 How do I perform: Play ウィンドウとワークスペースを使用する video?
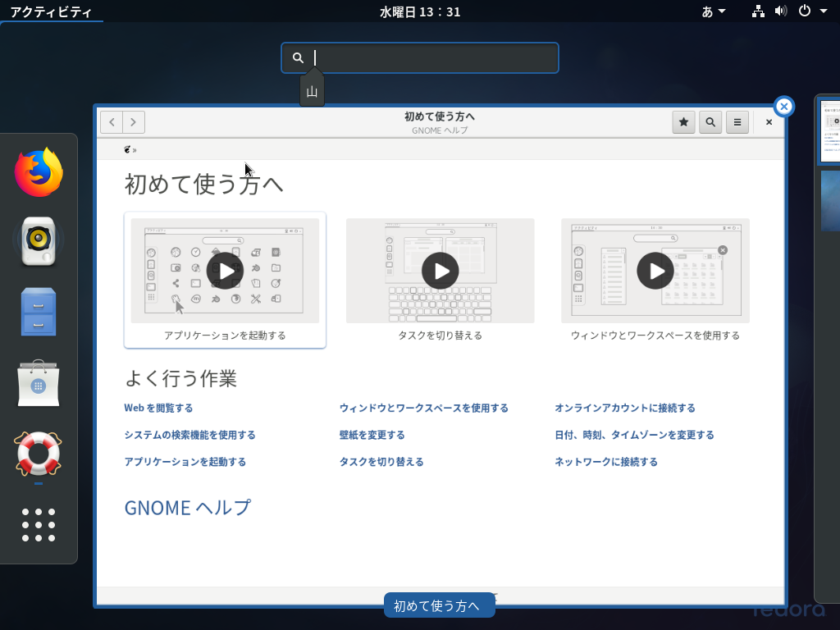tap(655, 271)
